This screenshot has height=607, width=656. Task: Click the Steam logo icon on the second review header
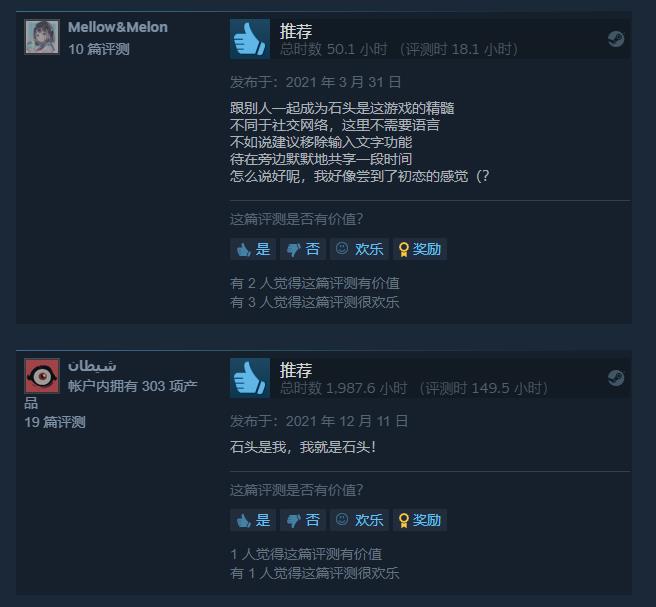coord(616,378)
